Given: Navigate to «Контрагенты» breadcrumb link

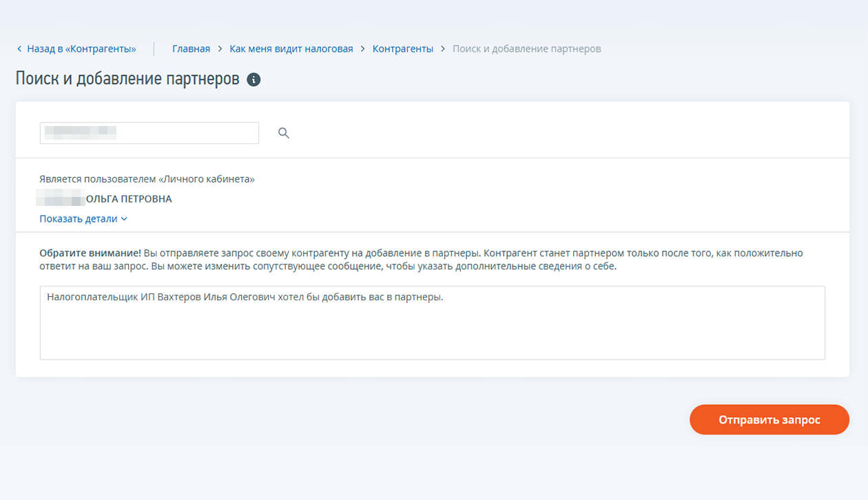Looking at the screenshot, I should tap(402, 49).
